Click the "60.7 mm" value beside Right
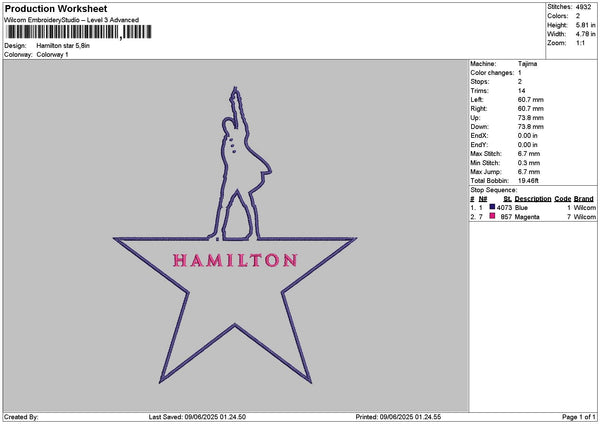The width and height of the screenshot is (600, 424). click(x=530, y=109)
